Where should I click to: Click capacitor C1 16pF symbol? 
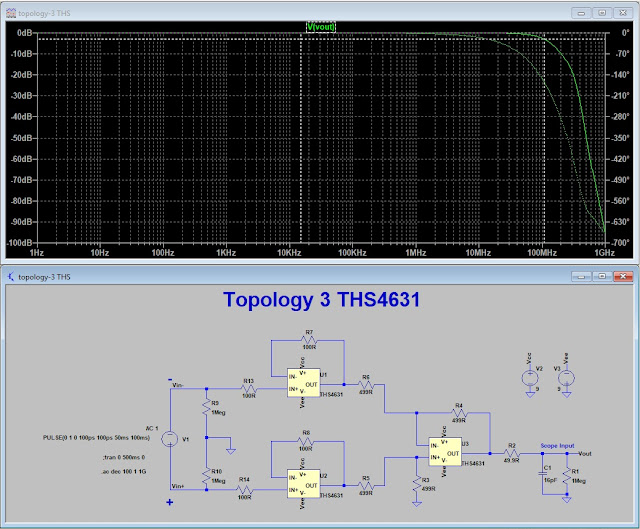542,473
